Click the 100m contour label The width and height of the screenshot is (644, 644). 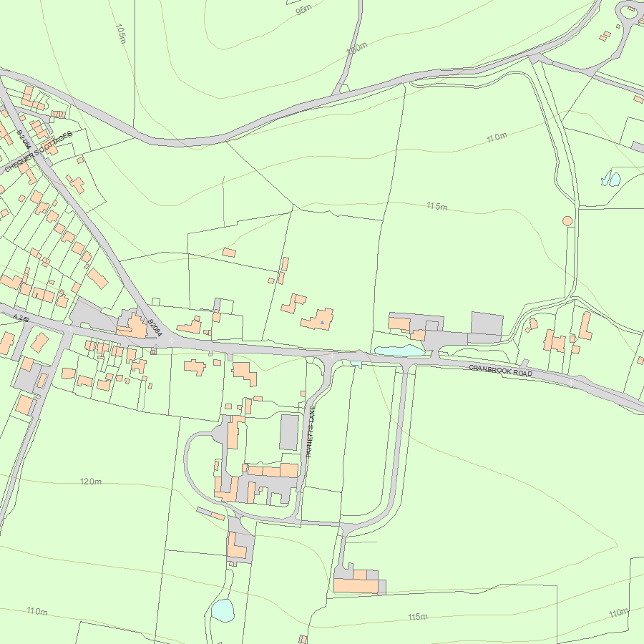point(357,48)
